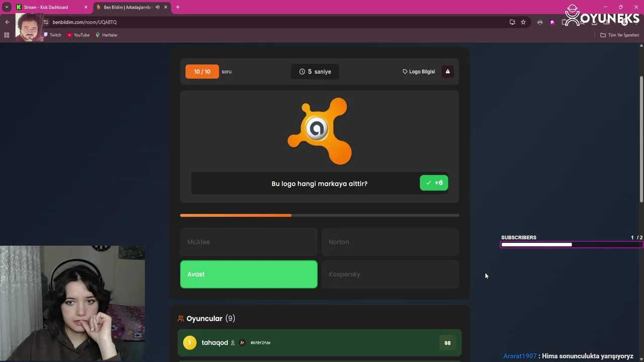Click the players group icon beside Oyuncular
Screen dimensions: 644x362
point(181,318)
